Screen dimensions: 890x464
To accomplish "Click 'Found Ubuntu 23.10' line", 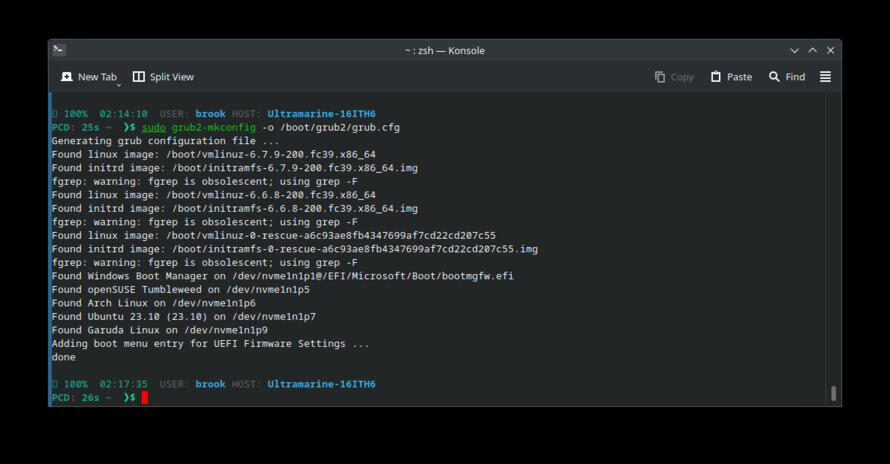I will pyautogui.click(x=183, y=316).
